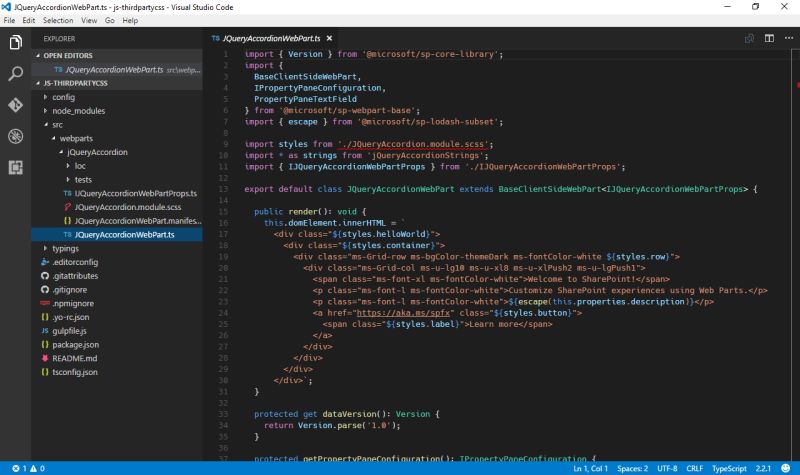Expand the tests folder
800x475 pixels.
[x=117, y=180]
